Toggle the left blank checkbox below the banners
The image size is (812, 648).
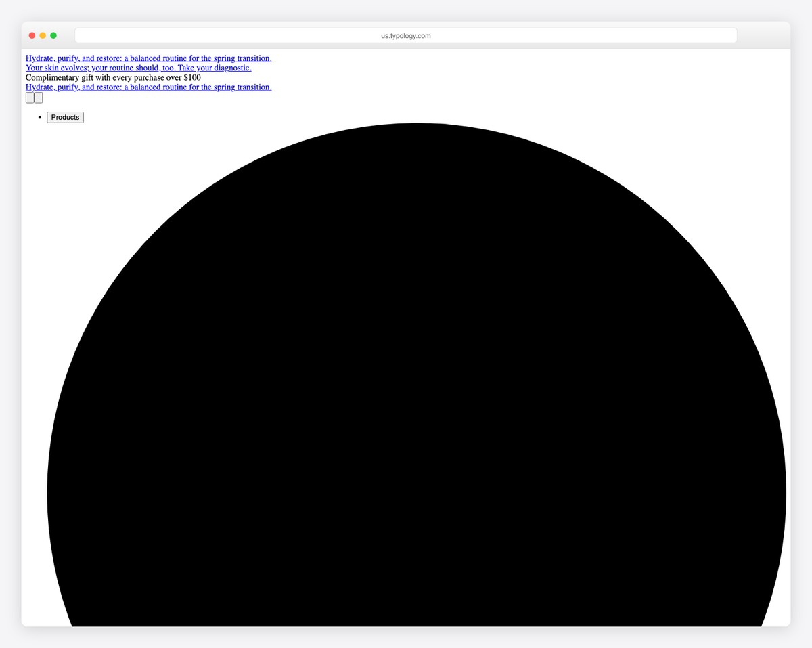coord(30,98)
